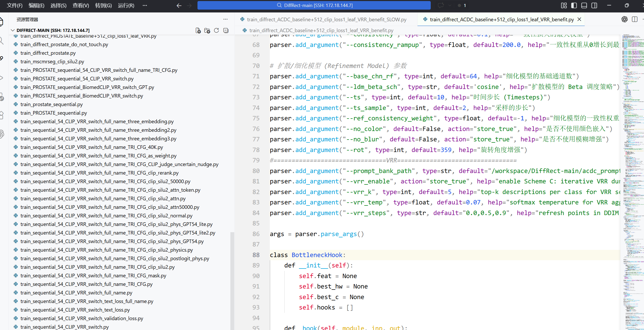Open train_diffrect_prostate.py in explorer

(x=48, y=53)
